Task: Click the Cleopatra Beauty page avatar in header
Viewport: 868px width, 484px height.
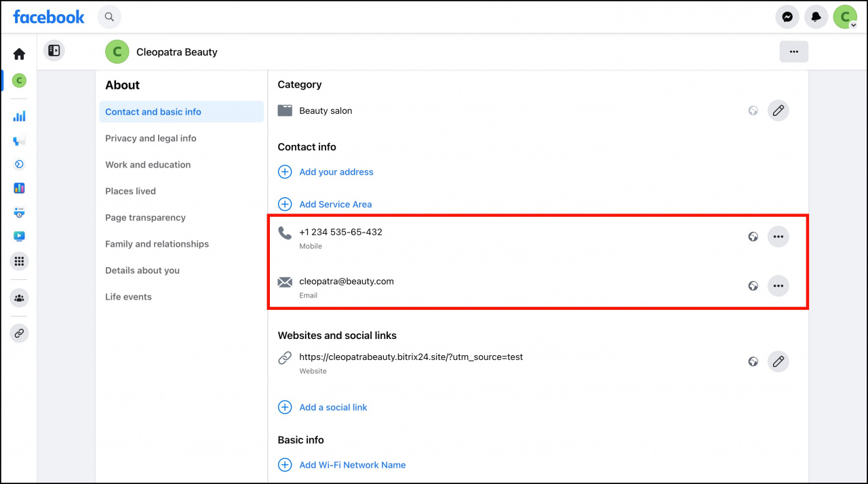Action: pyautogui.click(x=117, y=52)
